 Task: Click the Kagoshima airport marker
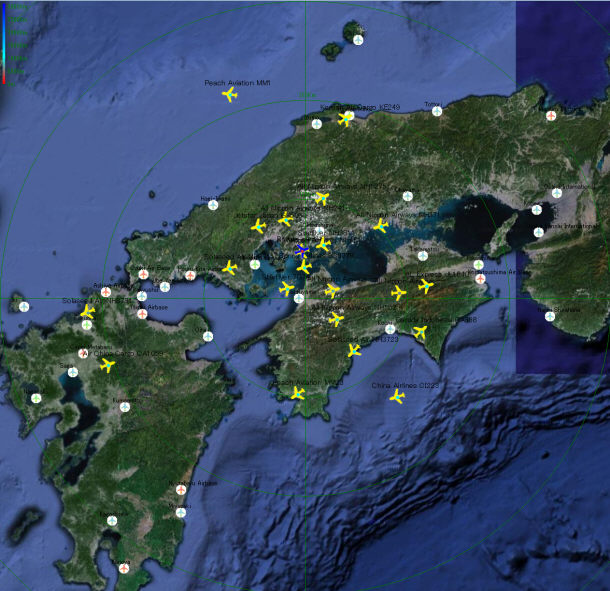coord(112,522)
